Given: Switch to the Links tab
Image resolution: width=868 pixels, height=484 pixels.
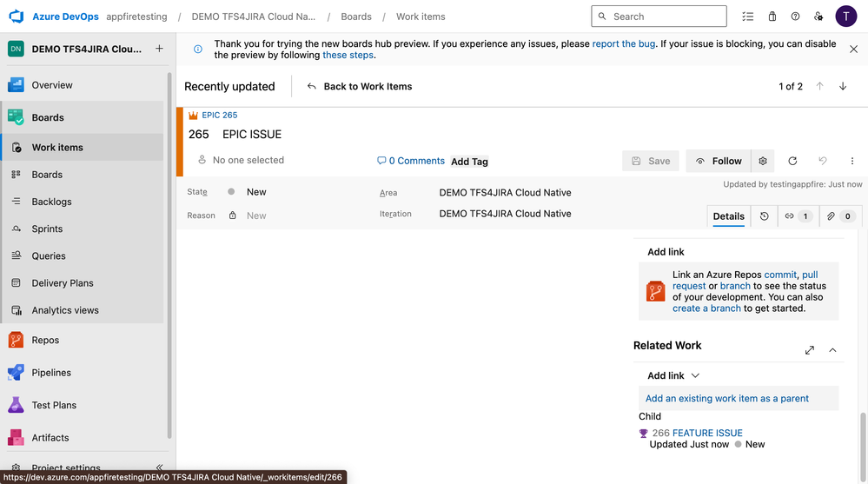Looking at the screenshot, I should point(798,216).
